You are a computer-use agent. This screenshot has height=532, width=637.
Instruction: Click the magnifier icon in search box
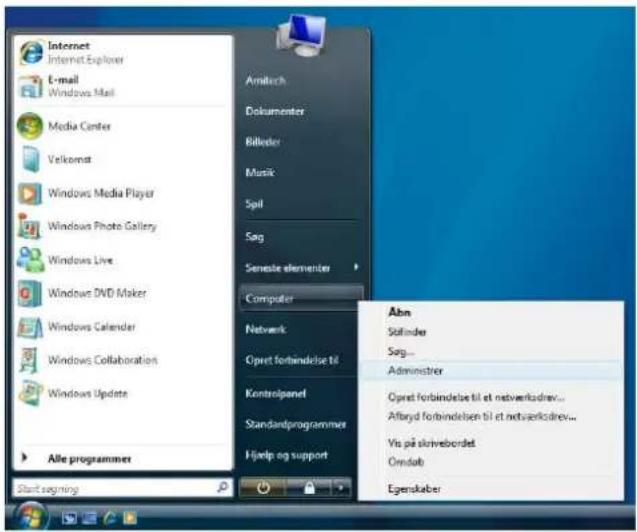point(223,487)
